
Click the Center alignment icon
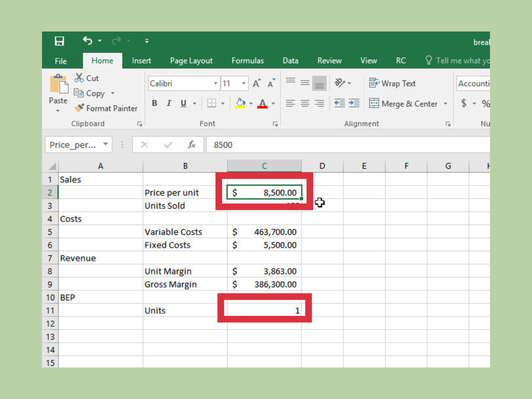305,103
